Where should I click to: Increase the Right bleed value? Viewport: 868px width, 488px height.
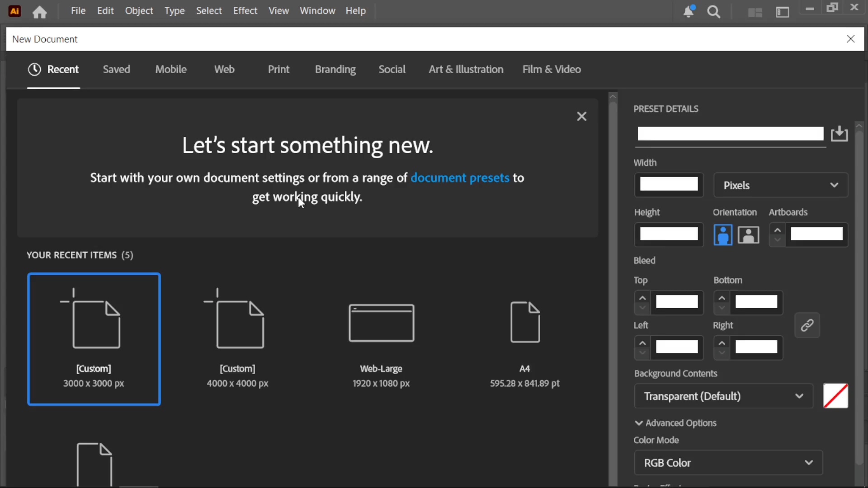point(722,343)
